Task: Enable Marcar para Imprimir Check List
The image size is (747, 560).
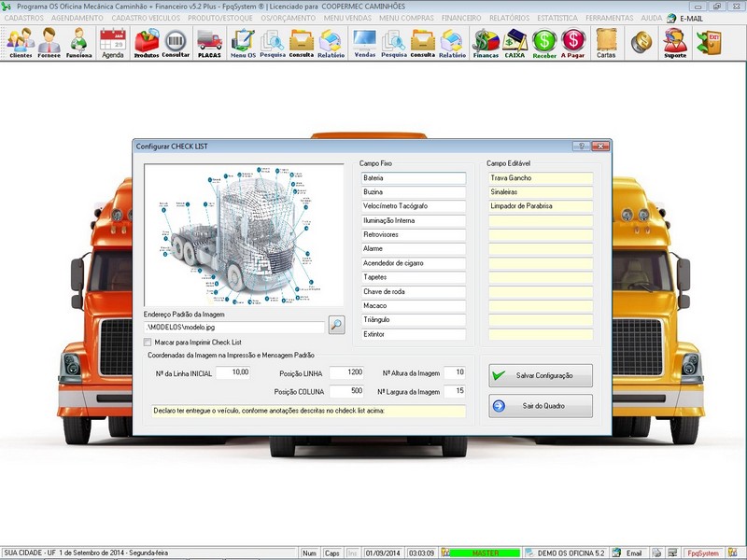Action: (x=148, y=343)
